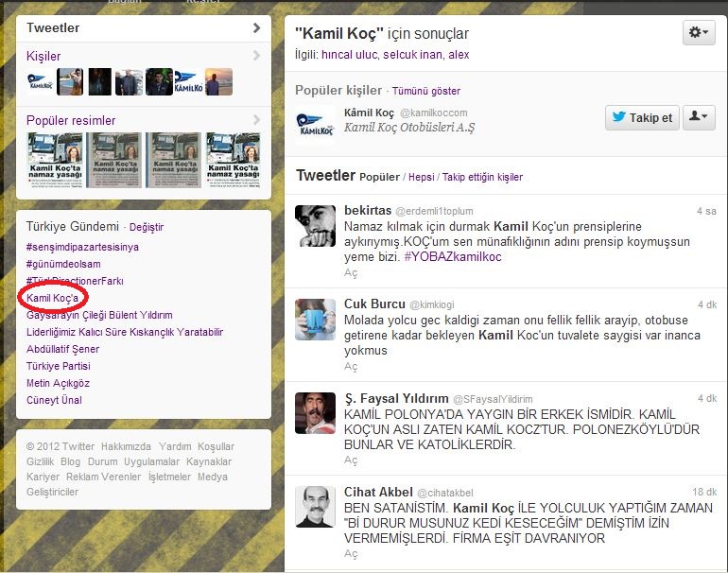The width and height of the screenshot is (728, 573).
Task: Open hashtag #YOBAZkamilkoc
Action: coord(453,257)
